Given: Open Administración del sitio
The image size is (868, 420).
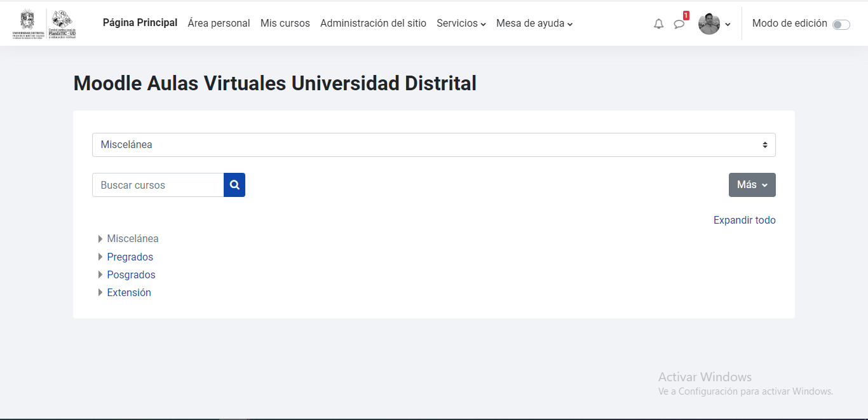Looking at the screenshot, I should (373, 23).
